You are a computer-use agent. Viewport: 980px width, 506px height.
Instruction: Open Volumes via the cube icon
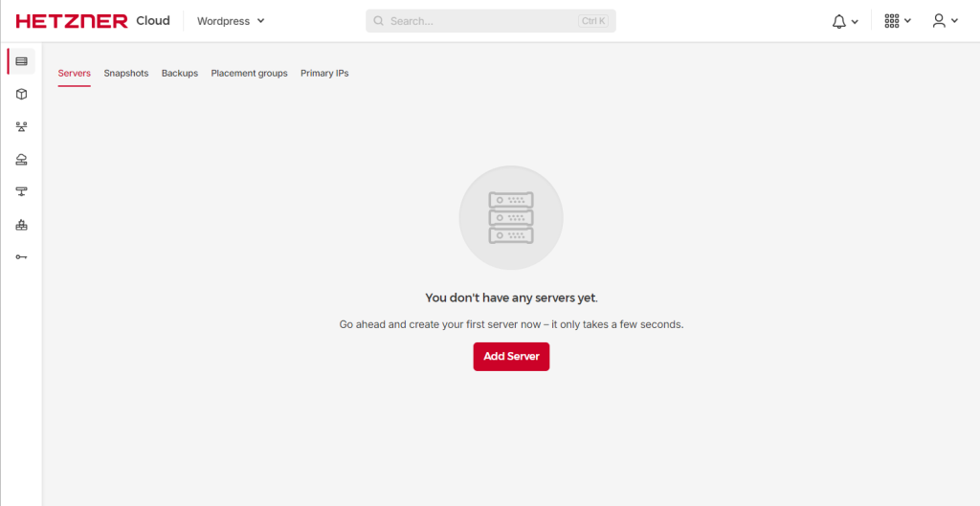tap(21, 94)
